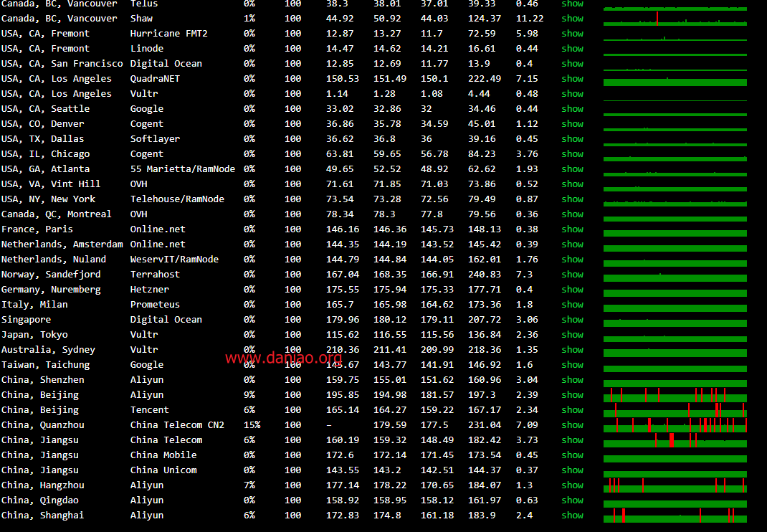Click the graph in the Quanzhou CN2 row
The height and width of the screenshot is (532, 767).
[x=675, y=425]
